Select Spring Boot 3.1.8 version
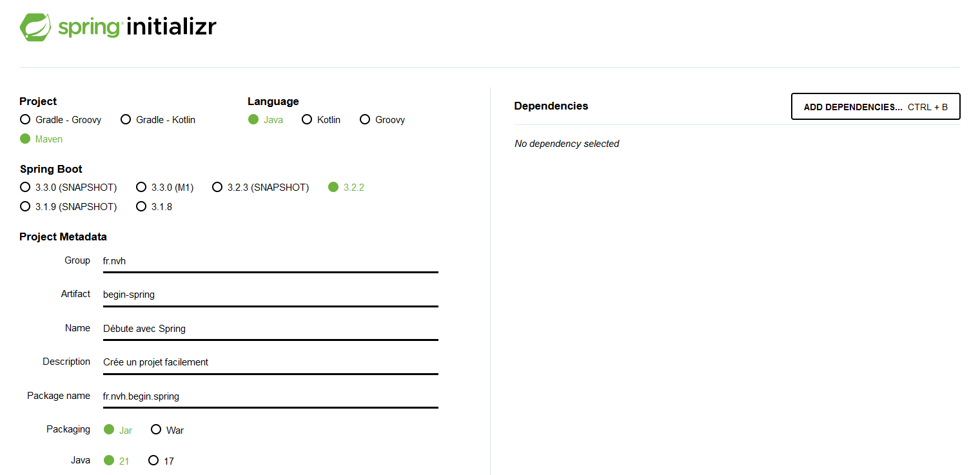The width and height of the screenshot is (980, 475). (154, 207)
